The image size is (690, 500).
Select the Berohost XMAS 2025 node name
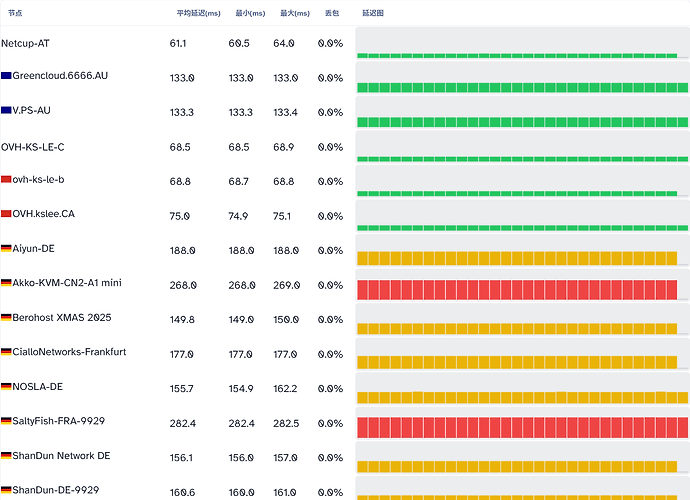62,317
